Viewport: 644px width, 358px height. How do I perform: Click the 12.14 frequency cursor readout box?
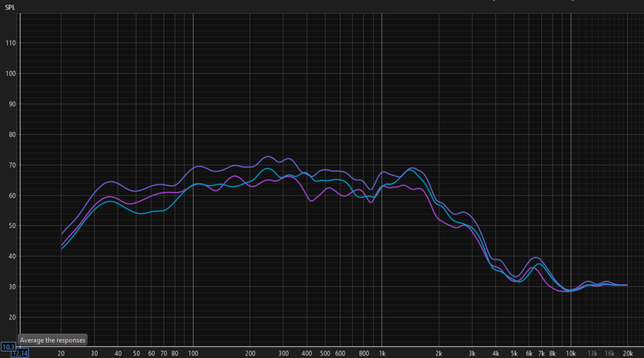pos(20,353)
